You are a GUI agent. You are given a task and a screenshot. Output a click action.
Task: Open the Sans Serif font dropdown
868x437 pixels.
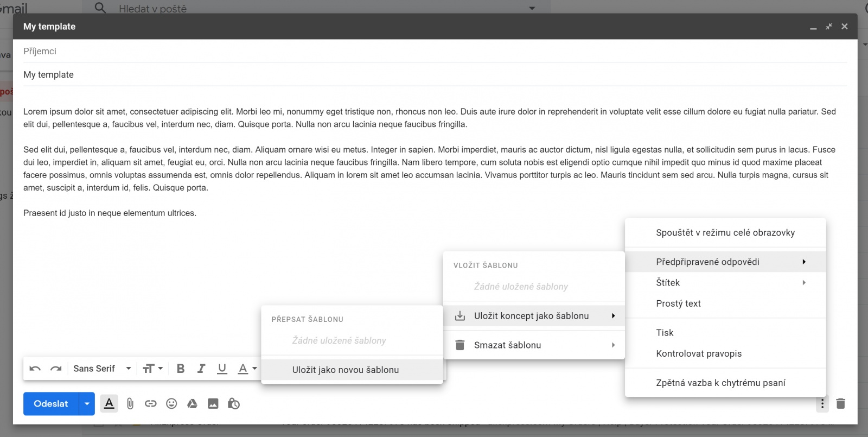tap(102, 369)
